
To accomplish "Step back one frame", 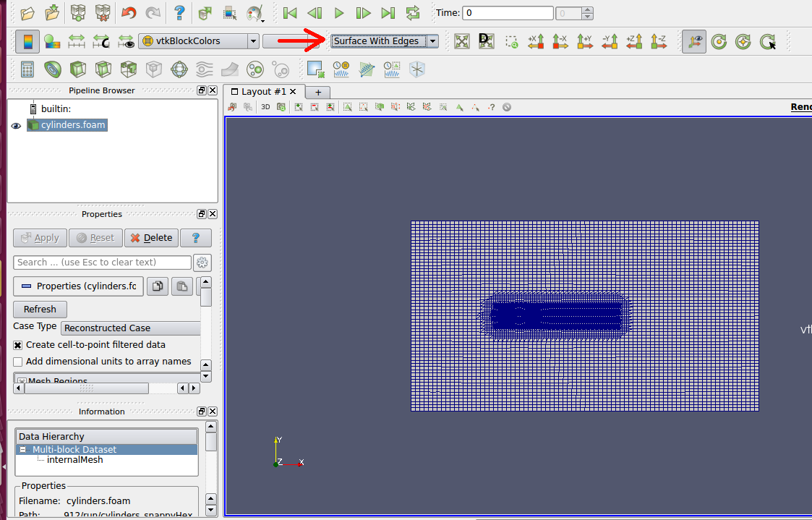I will click(315, 13).
